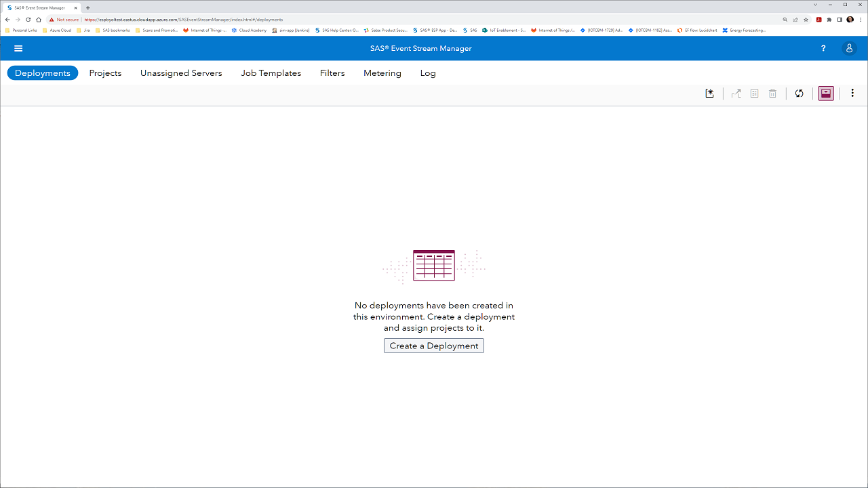Click the browser forward arrow

pyautogui.click(x=18, y=20)
